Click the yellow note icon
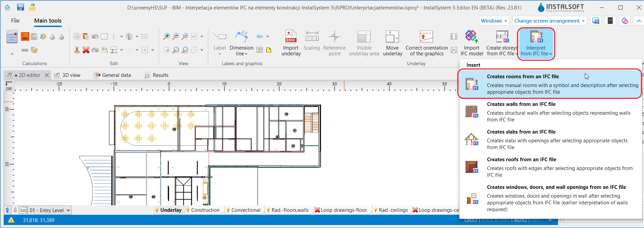 (269, 50)
